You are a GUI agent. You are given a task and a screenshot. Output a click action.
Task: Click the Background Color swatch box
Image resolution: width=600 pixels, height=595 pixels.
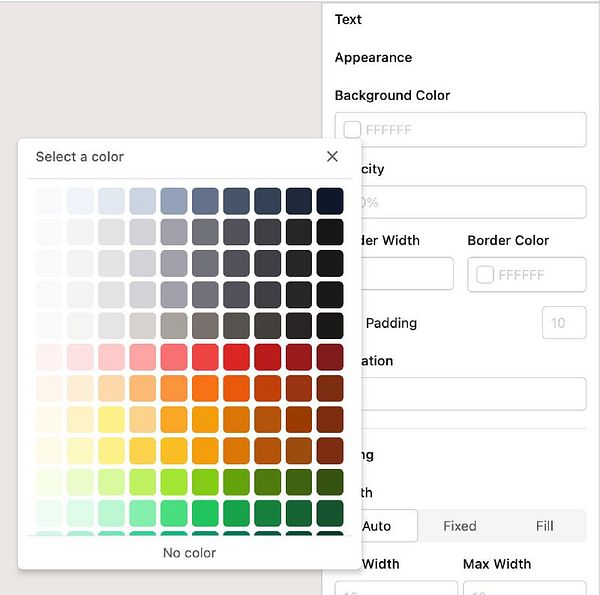pyautogui.click(x=352, y=130)
